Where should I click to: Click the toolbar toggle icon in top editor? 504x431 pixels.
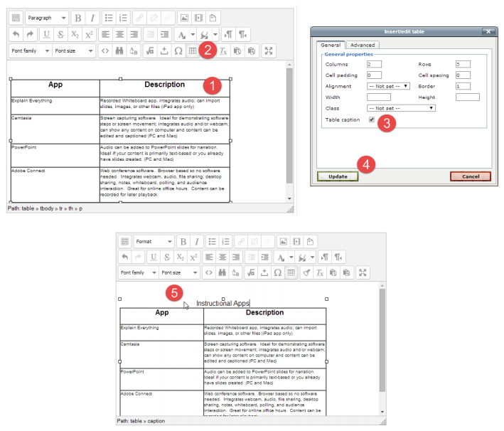(16, 18)
